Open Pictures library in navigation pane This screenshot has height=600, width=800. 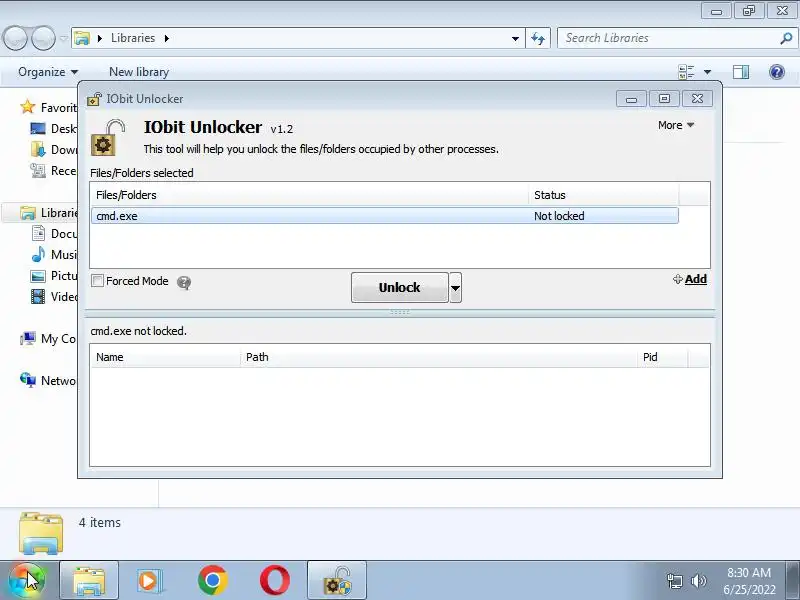(53, 276)
